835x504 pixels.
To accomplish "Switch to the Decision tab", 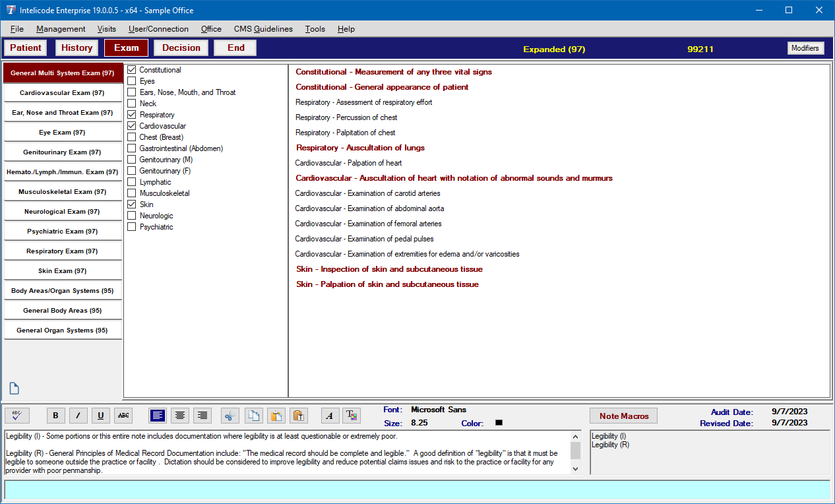I will [181, 47].
